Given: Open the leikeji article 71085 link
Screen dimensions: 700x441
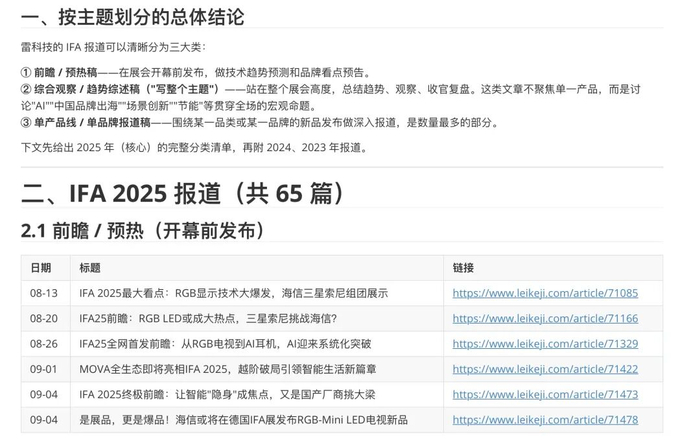Looking at the screenshot, I should 545,293.
